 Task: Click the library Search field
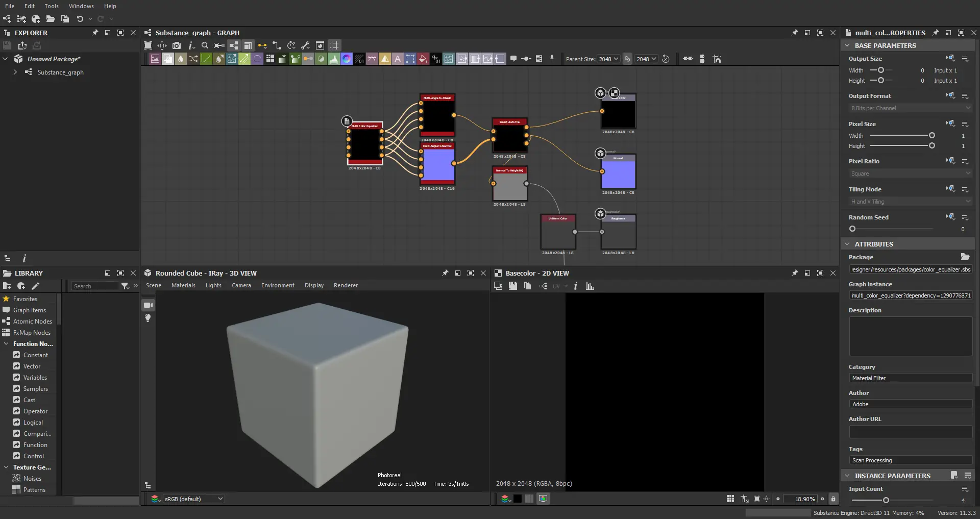tap(95, 286)
